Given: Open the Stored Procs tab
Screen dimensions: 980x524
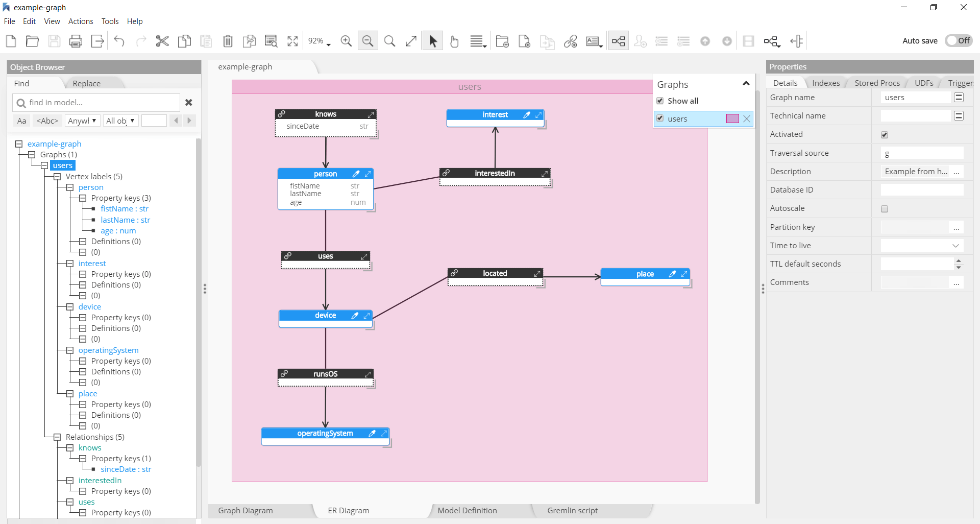Looking at the screenshot, I should (877, 83).
